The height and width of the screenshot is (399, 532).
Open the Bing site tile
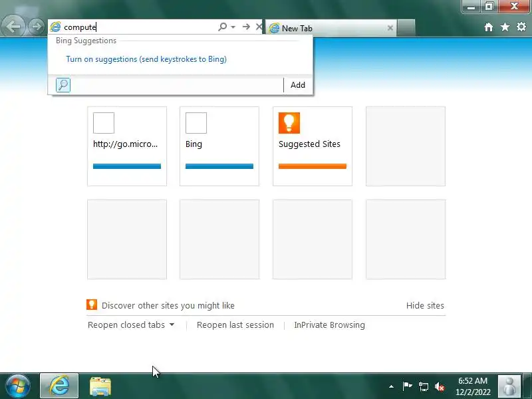coord(219,146)
